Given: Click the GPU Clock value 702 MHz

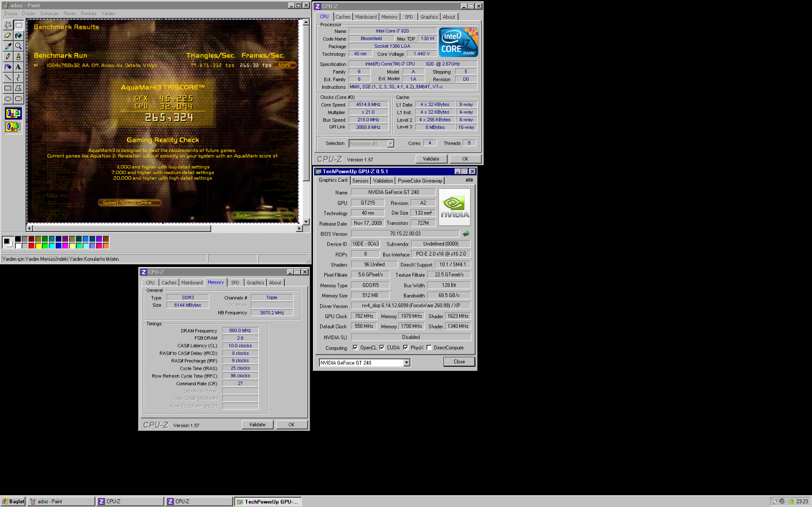Looking at the screenshot, I should [364, 316].
